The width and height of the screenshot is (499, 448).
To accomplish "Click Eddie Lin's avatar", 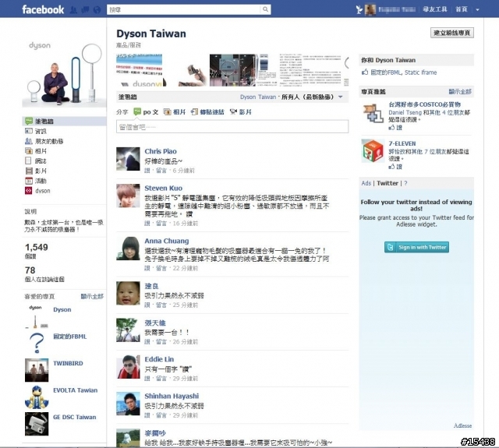I will click(128, 367).
